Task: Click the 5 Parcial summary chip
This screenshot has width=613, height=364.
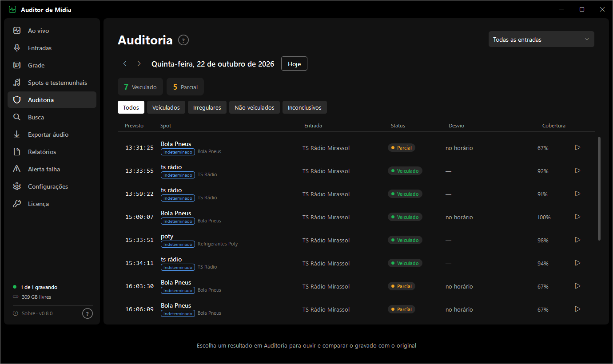Action: [x=185, y=87]
